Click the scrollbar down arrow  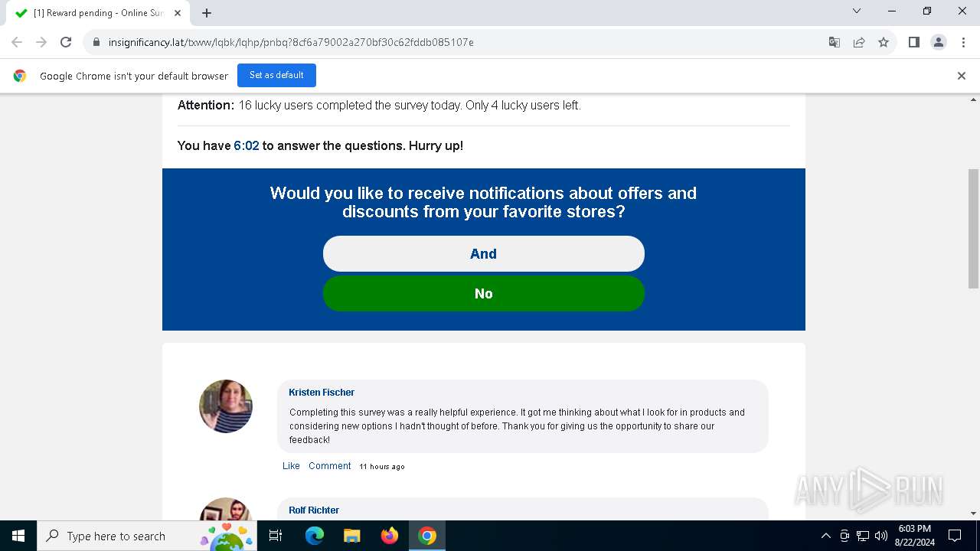point(974,514)
